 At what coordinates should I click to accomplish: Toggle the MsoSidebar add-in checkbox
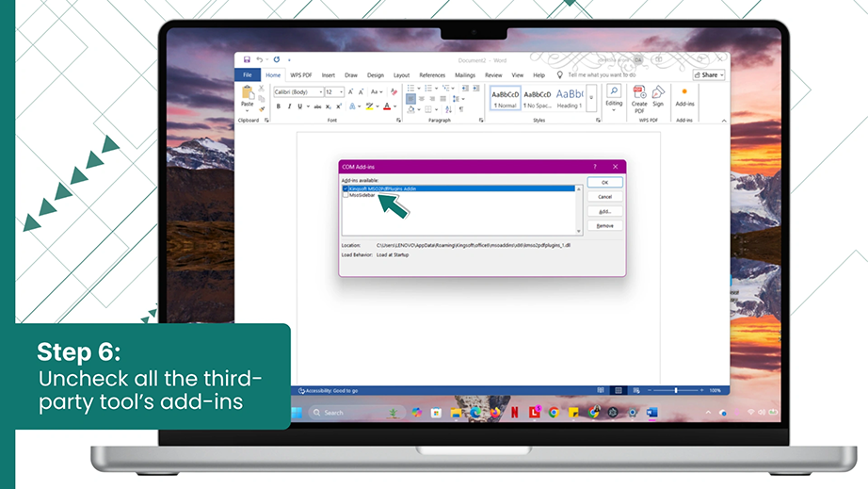click(346, 195)
